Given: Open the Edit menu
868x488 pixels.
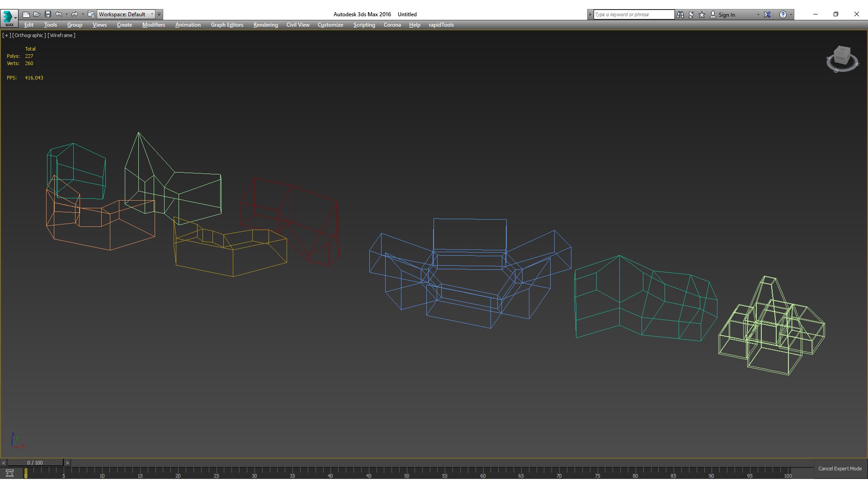Looking at the screenshot, I should coord(29,25).
